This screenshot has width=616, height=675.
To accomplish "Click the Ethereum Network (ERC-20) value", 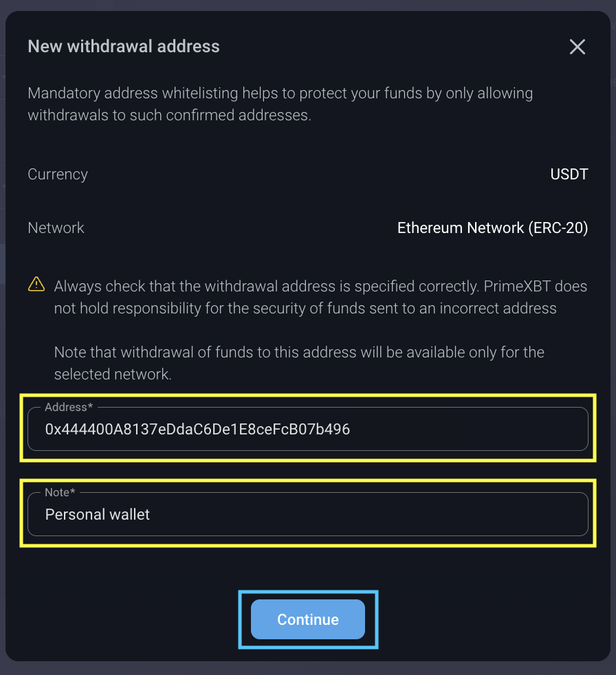I will click(x=492, y=228).
